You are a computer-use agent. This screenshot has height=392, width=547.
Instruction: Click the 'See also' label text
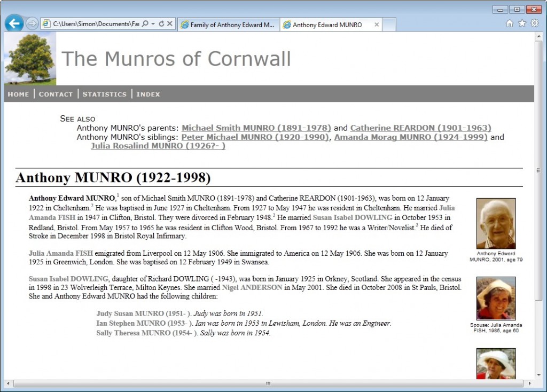tap(77, 119)
